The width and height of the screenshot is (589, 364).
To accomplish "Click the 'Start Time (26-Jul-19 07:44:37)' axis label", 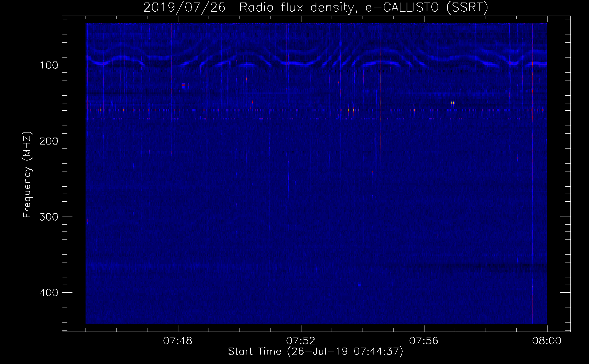I will click(x=316, y=352).
